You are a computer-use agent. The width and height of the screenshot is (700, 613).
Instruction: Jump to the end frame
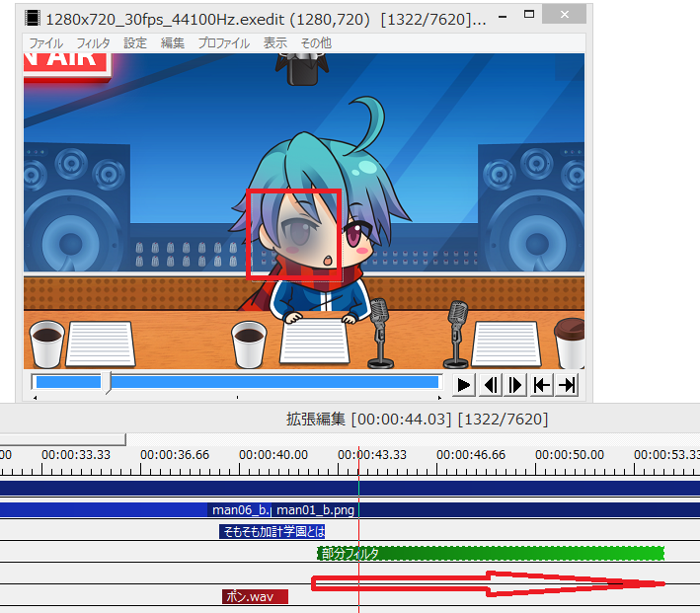point(567,384)
